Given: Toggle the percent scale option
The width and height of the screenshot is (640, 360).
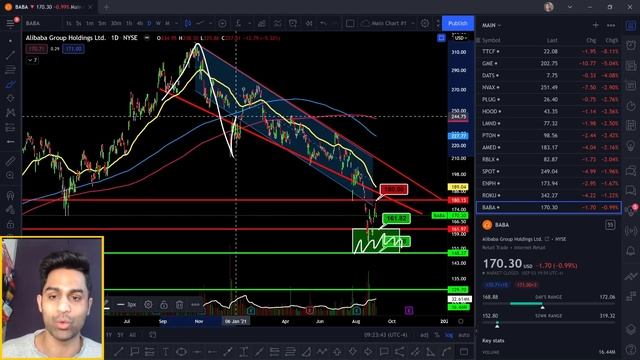Looking at the screenshot, I should [437, 335].
